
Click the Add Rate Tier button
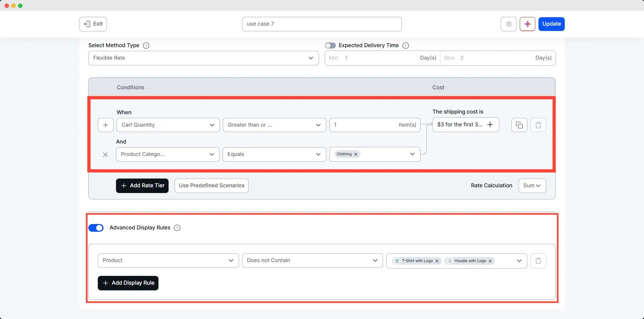click(x=142, y=186)
